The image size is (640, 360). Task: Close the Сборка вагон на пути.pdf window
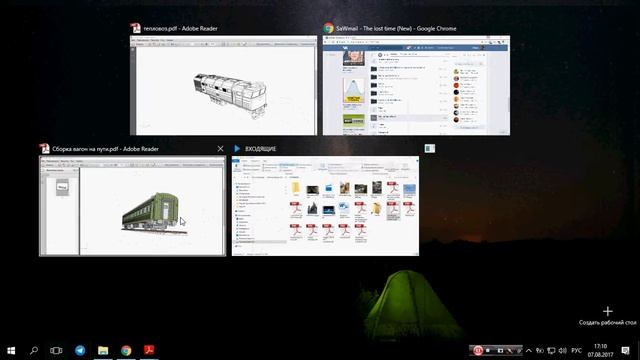(x=220, y=149)
